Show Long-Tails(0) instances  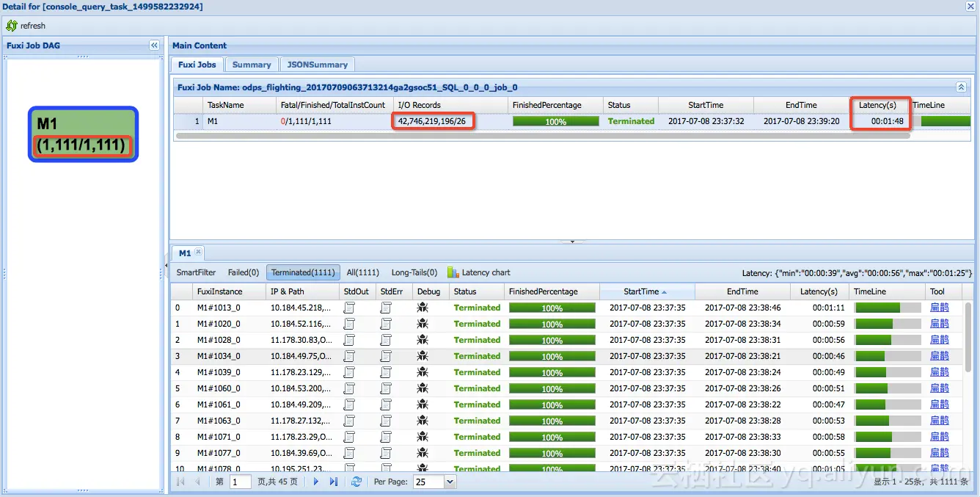414,272
